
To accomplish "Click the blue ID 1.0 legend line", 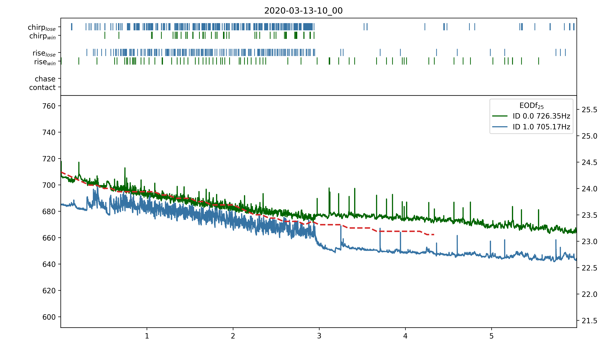I will pos(500,127).
